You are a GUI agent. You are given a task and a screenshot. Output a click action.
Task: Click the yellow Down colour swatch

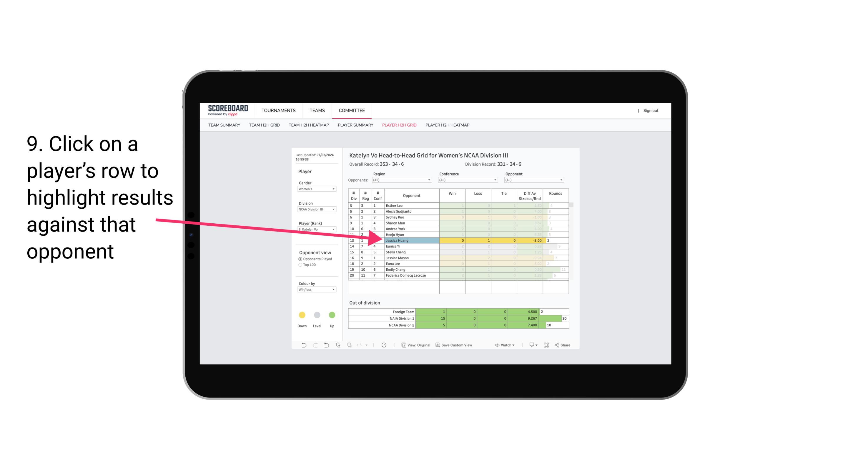click(302, 315)
